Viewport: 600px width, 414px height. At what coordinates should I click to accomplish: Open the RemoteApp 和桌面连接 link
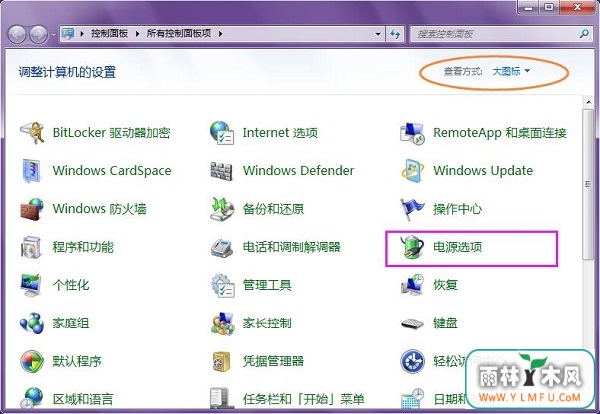[500, 133]
